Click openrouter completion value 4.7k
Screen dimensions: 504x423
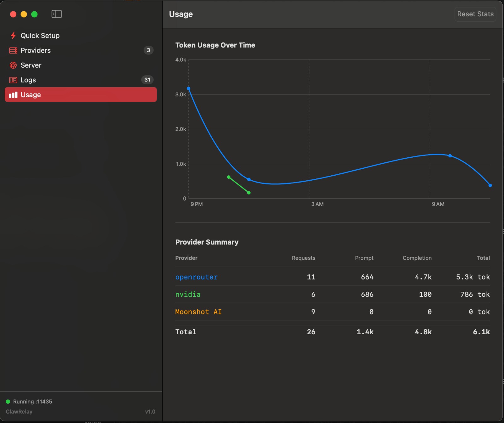coord(423,277)
